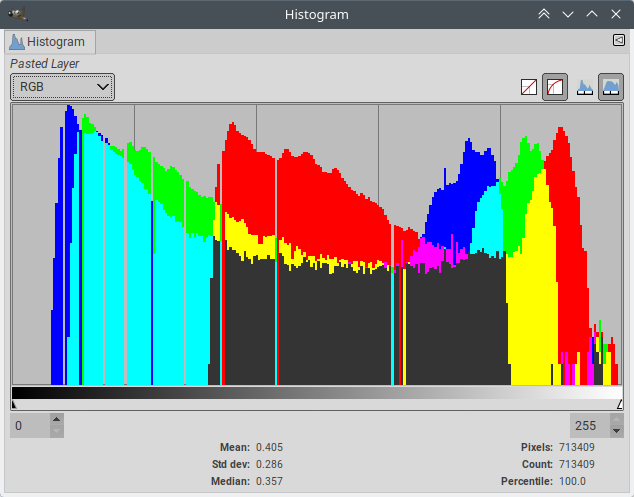Click the black-to-white gradient bar
The image size is (634, 497).
pos(316,394)
